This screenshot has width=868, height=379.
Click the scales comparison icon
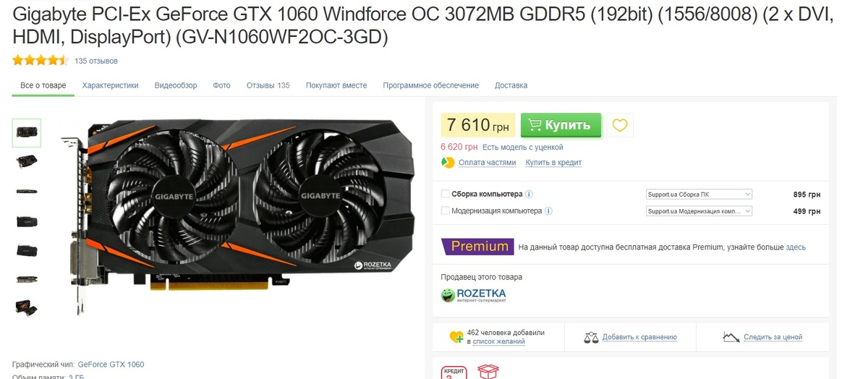(x=591, y=337)
